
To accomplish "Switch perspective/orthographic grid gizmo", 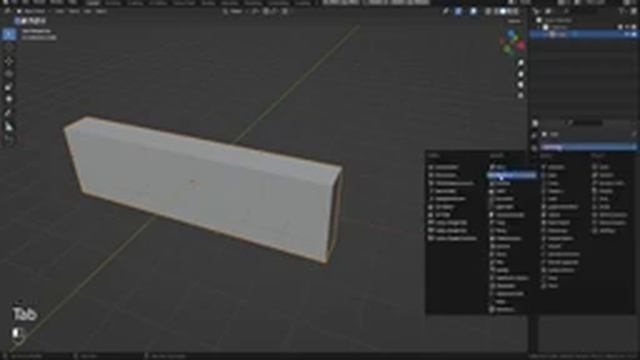I will 520,96.
